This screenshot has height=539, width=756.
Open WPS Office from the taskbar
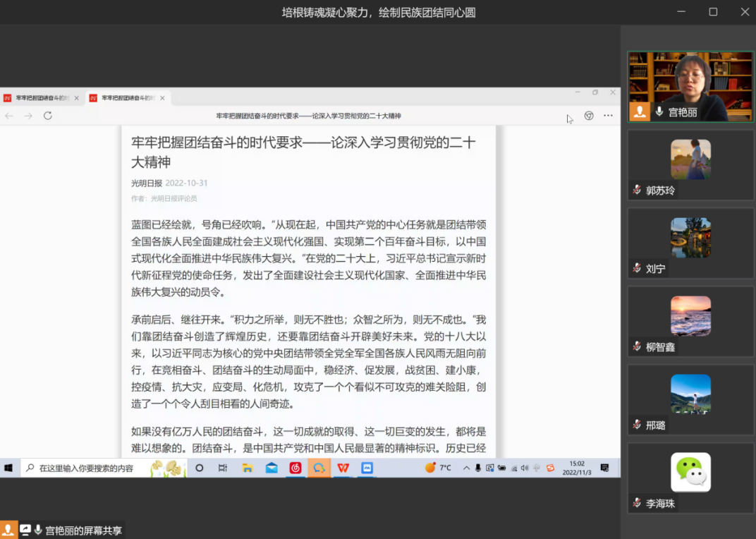coord(343,468)
